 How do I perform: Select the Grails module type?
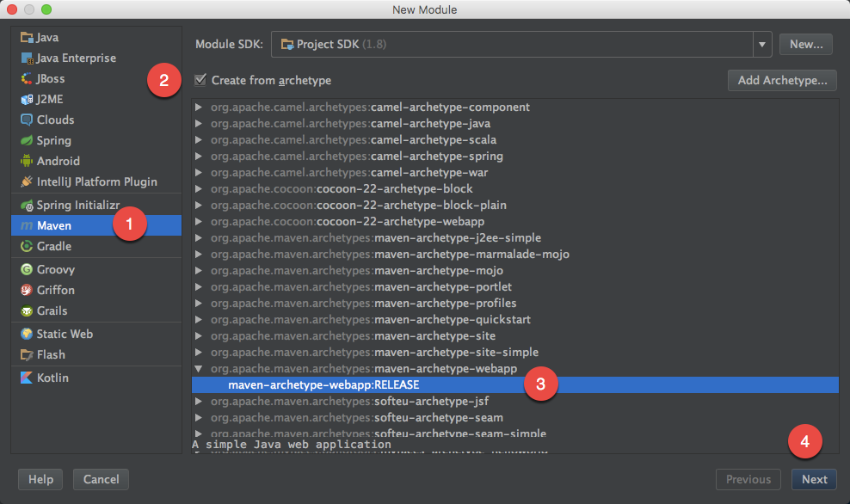pyautogui.click(x=96, y=310)
